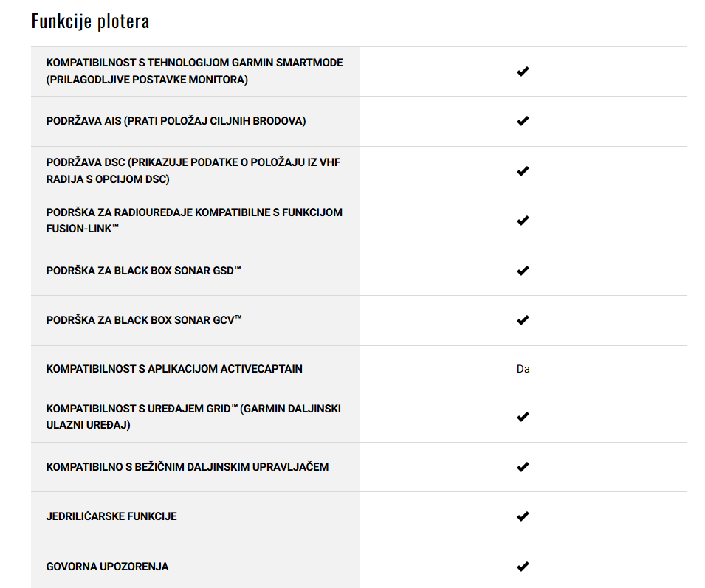705x588 pixels.
Task: Click the 'Govorna upozorenja' row label
Action: (x=107, y=567)
